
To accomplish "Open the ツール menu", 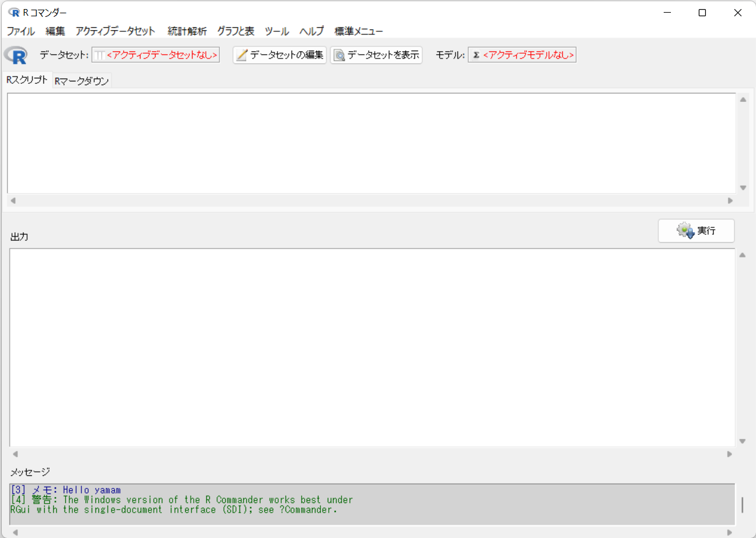I will pyautogui.click(x=276, y=31).
